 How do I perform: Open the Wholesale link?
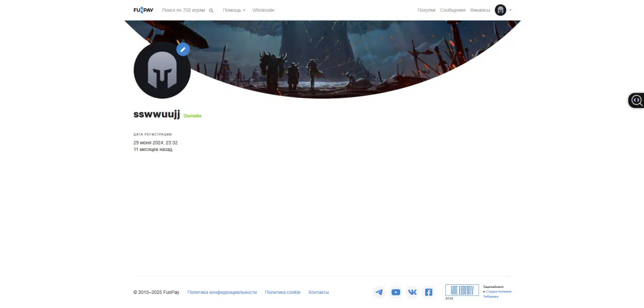pos(263,10)
